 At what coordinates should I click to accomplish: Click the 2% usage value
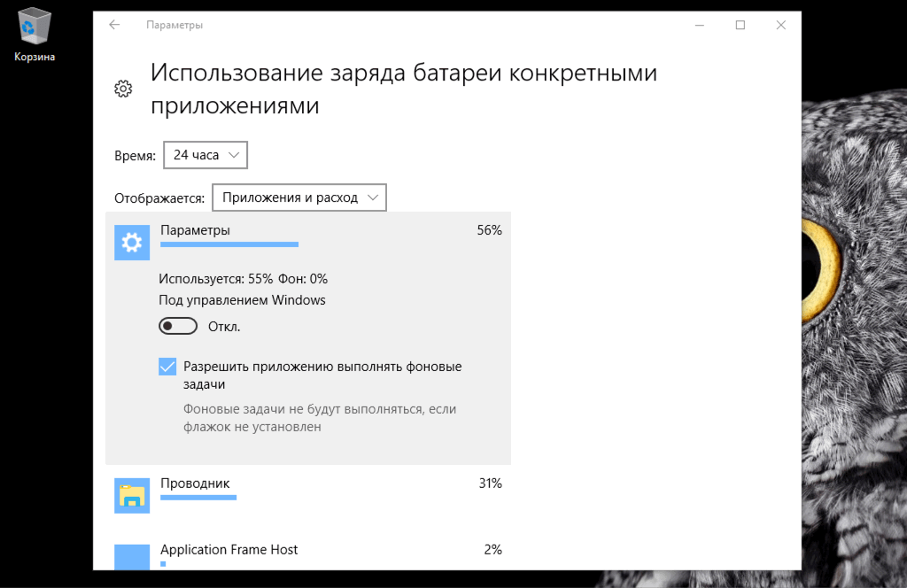tap(492, 549)
